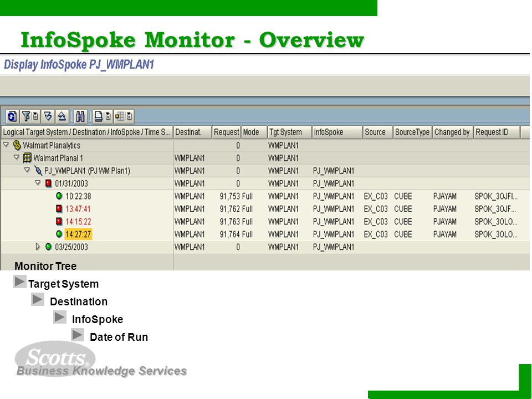Click the Filter funnel icon

[26, 116]
